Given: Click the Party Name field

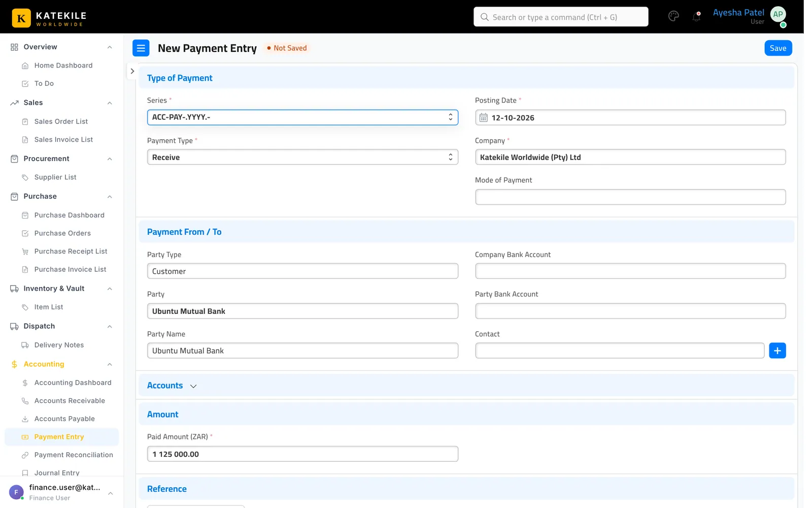Looking at the screenshot, I should (302, 351).
